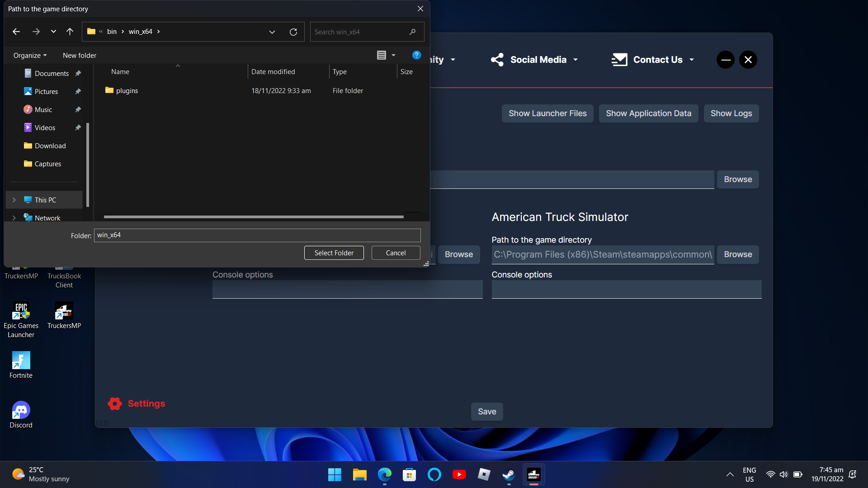Refresh the win_x64 folder listing
The width and height of the screenshot is (868, 488).
click(x=293, y=32)
